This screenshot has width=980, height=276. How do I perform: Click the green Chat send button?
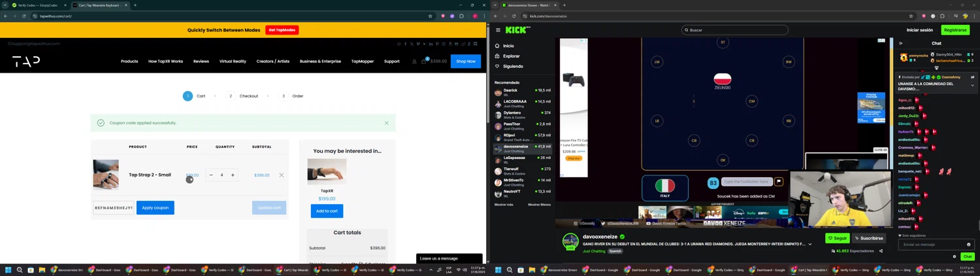pyautogui.click(x=968, y=256)
